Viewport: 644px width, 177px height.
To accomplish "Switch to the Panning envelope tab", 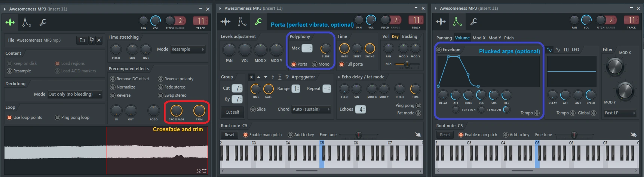I will coord(444,38).
